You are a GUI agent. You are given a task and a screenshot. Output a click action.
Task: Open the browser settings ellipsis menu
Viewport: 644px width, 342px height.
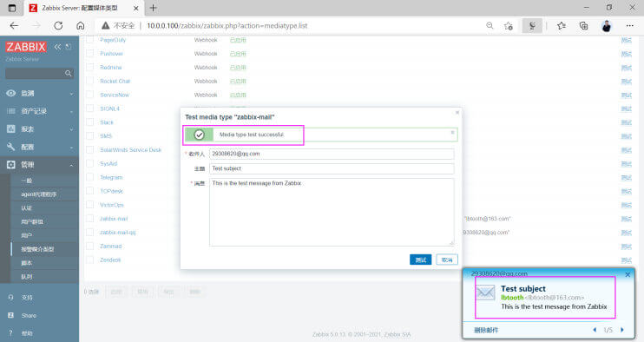click(629, 25)
